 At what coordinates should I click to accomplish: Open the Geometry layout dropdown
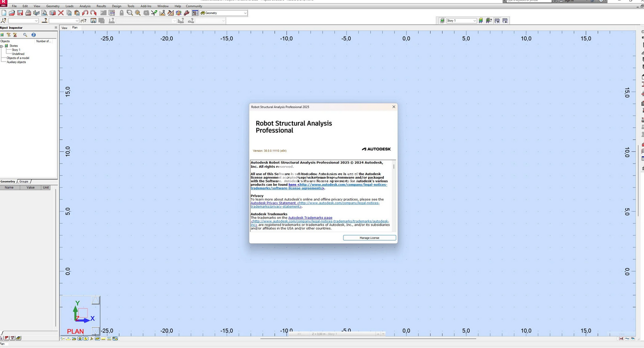223,13
